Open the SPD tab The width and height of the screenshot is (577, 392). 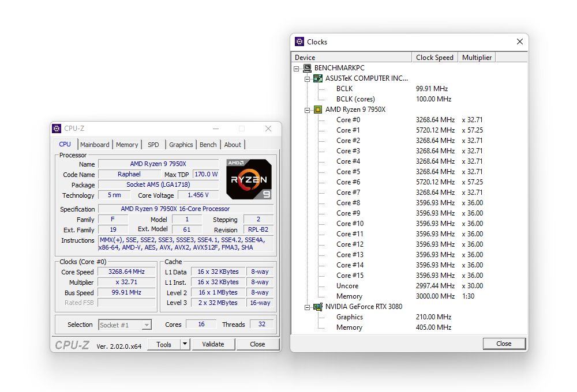pyautogui.click(x=153, y=145)
